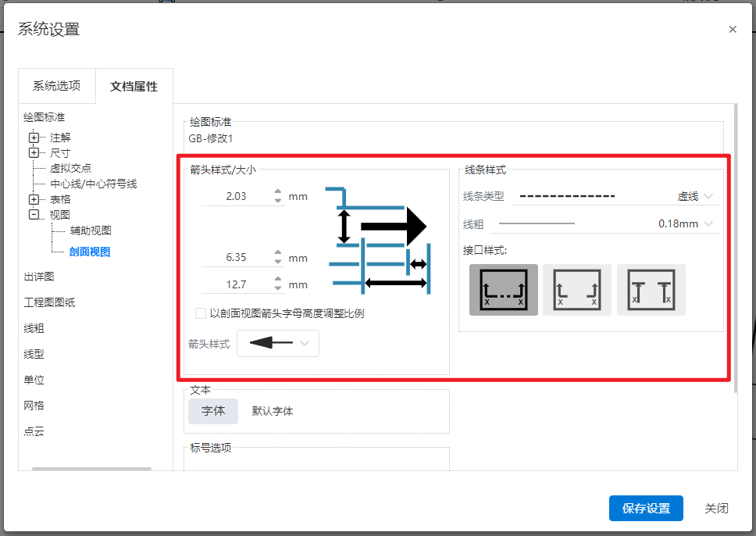Open the 箭头样式 dropdown

(278, 343)
